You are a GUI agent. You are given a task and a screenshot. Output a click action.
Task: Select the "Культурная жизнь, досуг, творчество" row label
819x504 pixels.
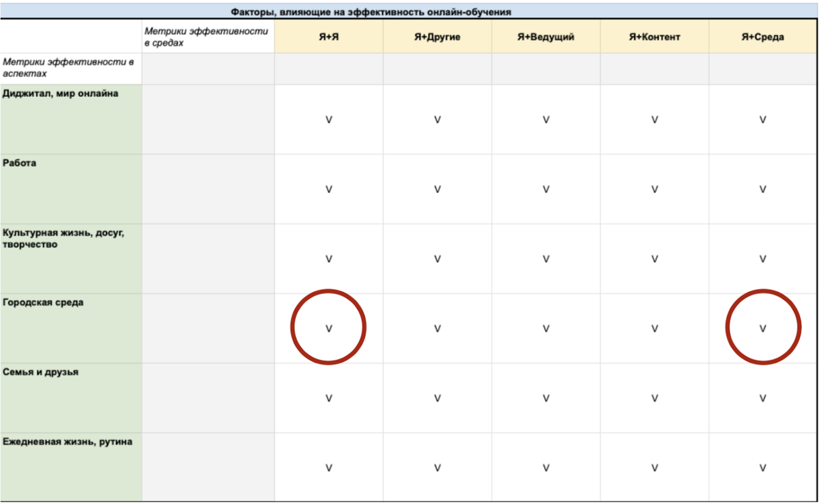[x=71, y=258]
